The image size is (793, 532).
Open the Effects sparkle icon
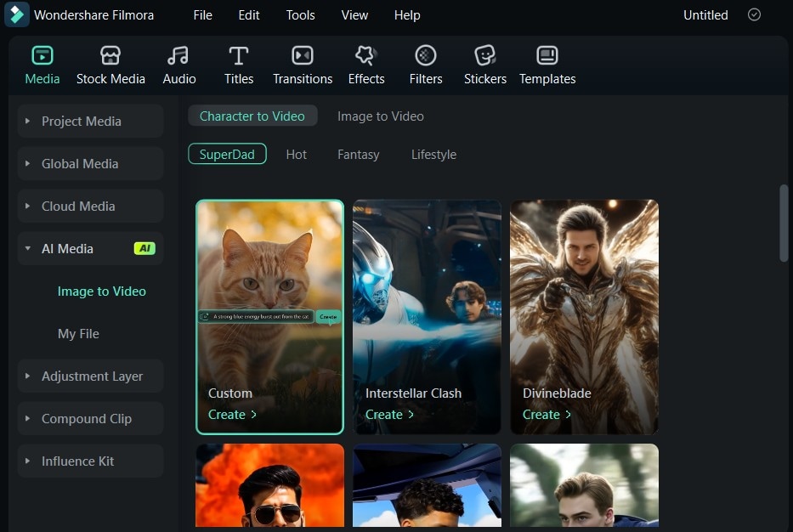click(x=366, y=55)
